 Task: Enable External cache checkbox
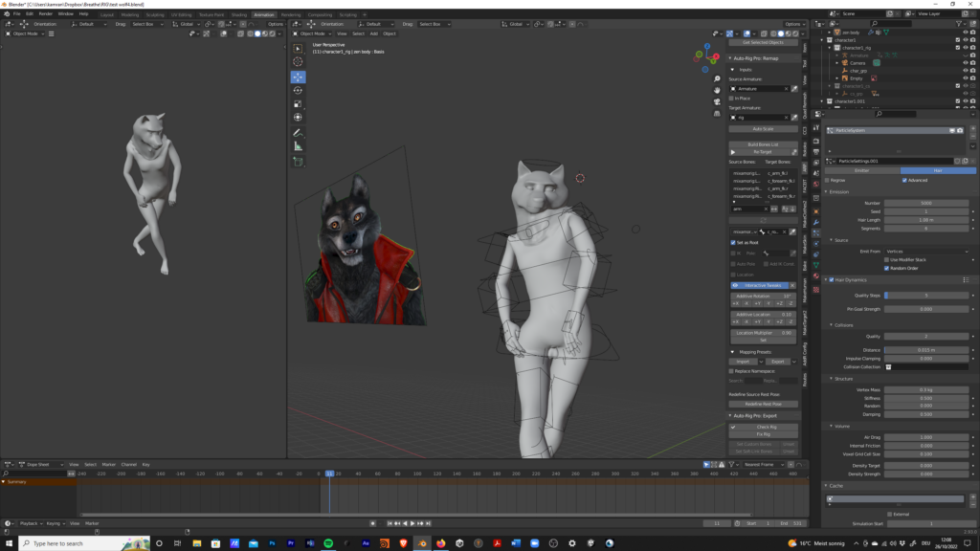tap(889, 514)
